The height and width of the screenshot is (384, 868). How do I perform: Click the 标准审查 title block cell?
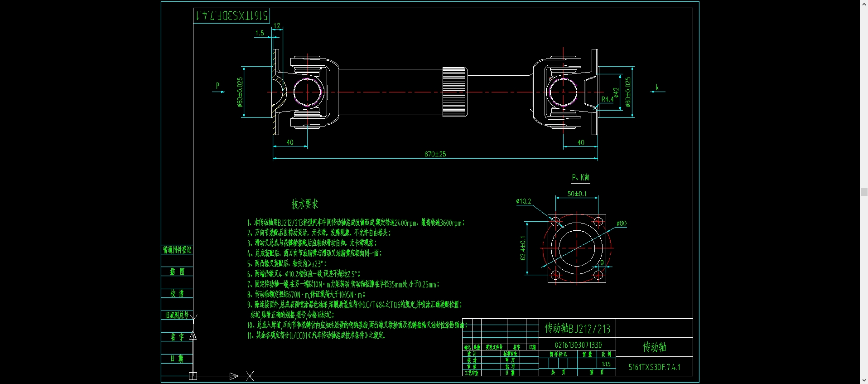click(x=510, y=354)
